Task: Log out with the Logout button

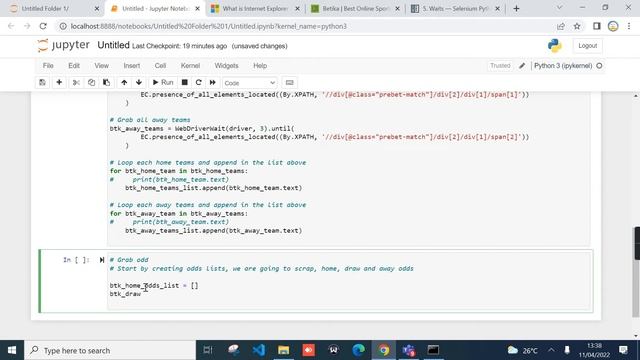Action: pyautogui.click(x=587, y=46)
